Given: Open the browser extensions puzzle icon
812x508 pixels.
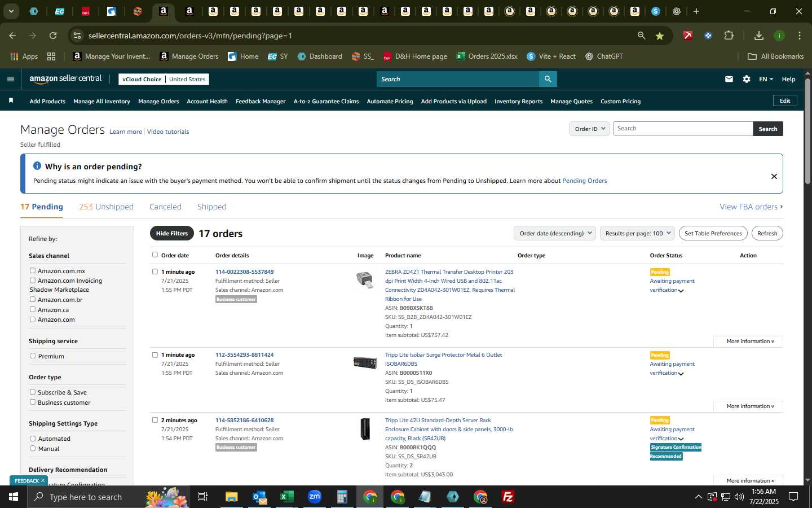Looking at the screenshot, I should pos(729,36).
